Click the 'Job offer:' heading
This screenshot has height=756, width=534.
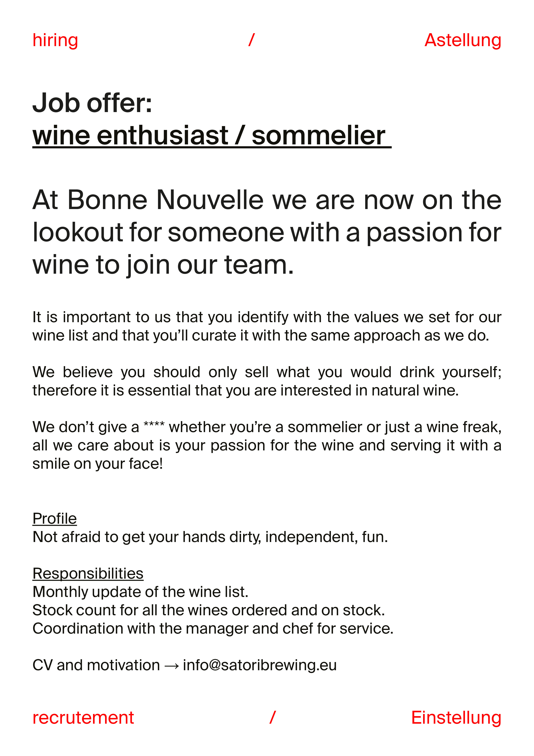click(x=92, y=103)
